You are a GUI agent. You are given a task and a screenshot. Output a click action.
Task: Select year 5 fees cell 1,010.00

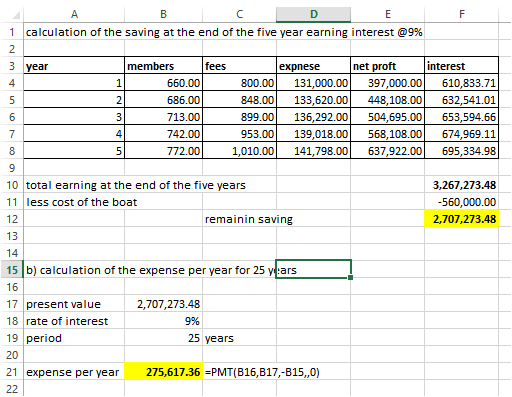tap(239, 151)
